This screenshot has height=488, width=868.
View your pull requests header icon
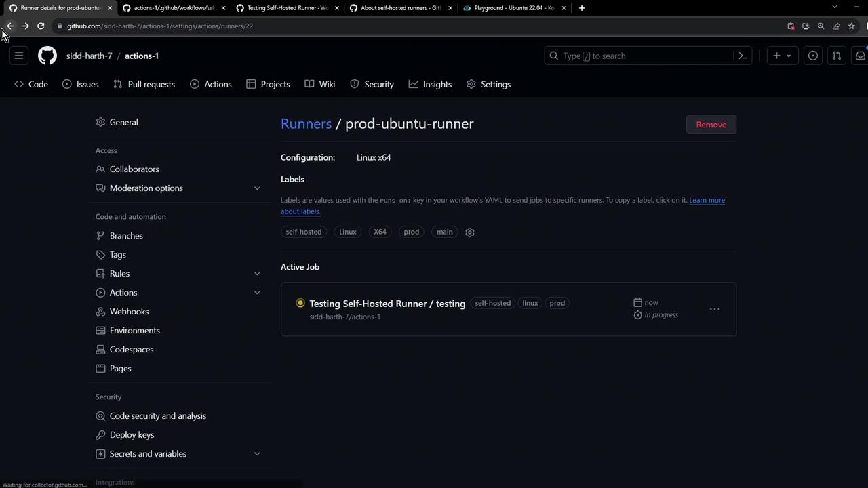(837, 56)
